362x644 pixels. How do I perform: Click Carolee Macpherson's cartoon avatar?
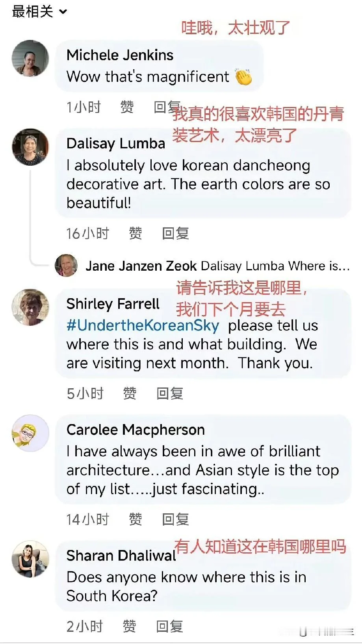[30, 433]
